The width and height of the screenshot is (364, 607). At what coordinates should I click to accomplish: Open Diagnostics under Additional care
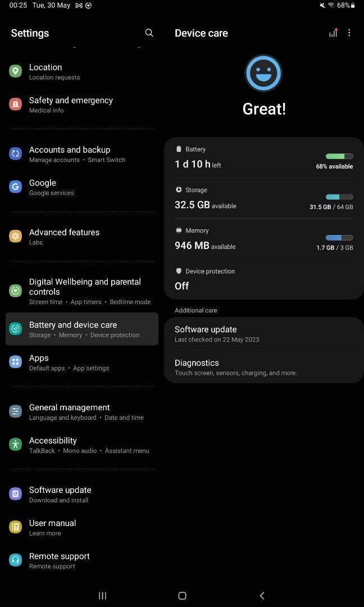(264, 367)
